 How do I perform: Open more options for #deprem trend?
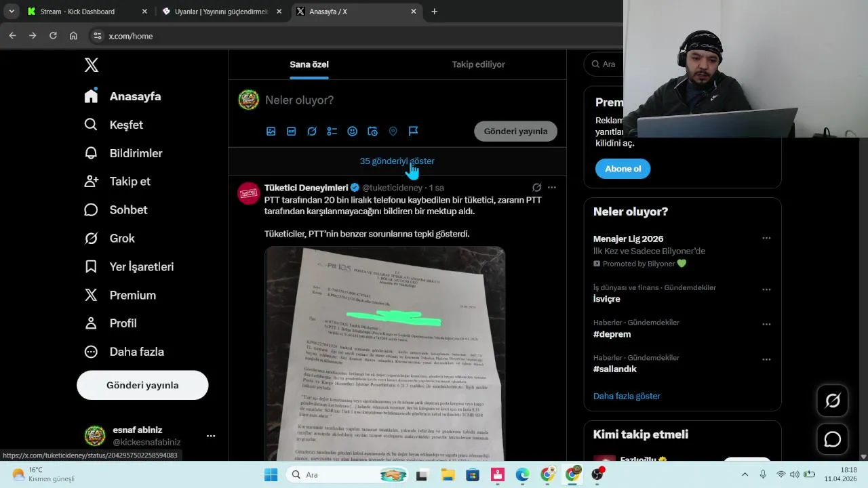pyautogui.click(x=766, y=324)
